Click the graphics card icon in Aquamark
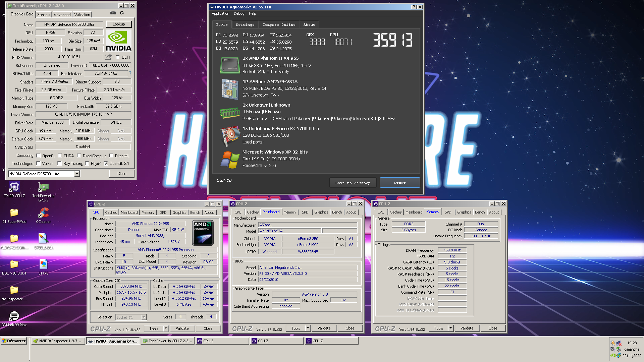 pos(229,136)
